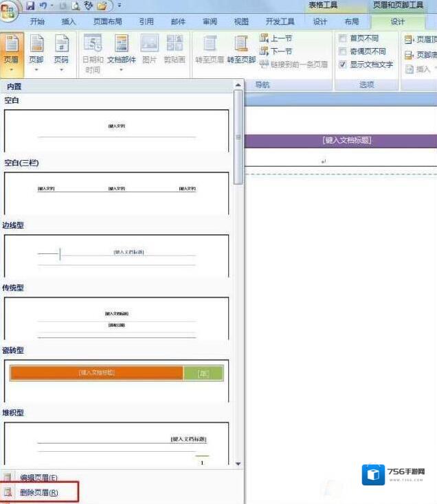Switch to the 页面布局 ribbon tab
Viewport: 437px width, 504px height.
107,21
